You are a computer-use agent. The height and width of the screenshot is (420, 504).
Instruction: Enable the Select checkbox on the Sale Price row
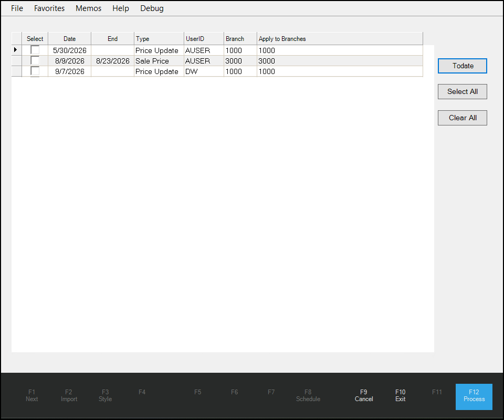pos(35,60)
